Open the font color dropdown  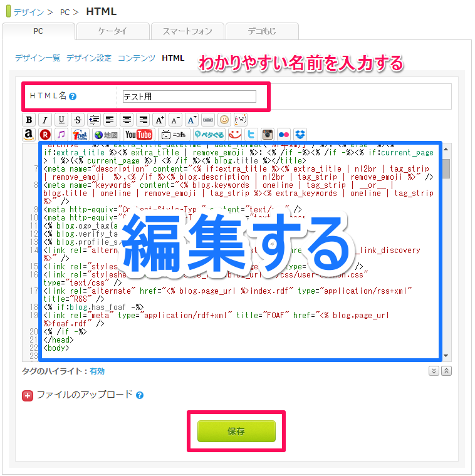coord(192,120)
